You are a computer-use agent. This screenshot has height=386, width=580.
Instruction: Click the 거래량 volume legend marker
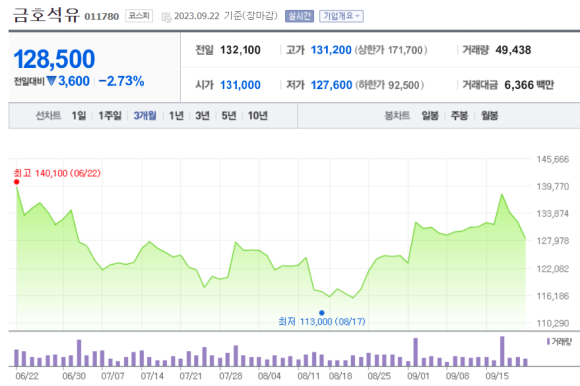click(548, 342)
